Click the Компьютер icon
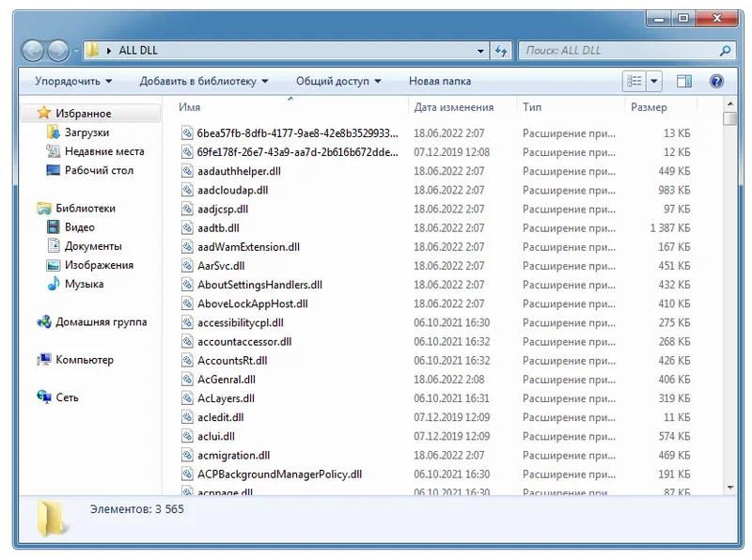Image resolution: width=752 pixels, height=560 pixels. click(43, 359)
